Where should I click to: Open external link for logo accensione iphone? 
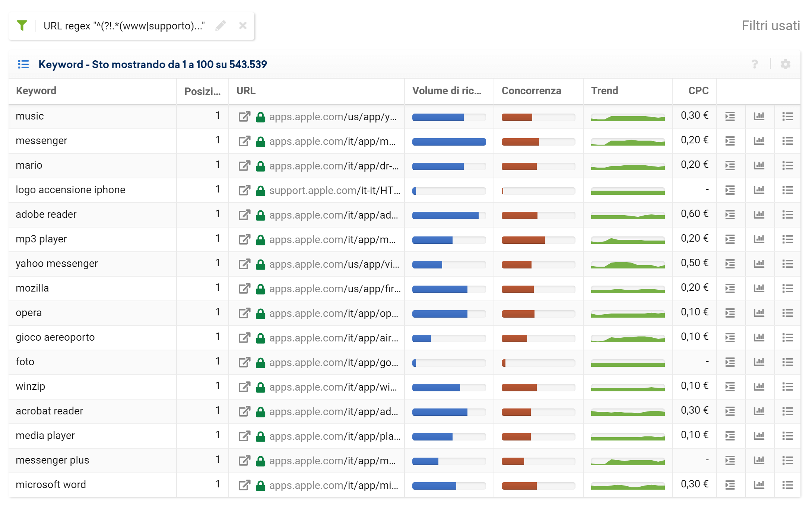point(244,190)
